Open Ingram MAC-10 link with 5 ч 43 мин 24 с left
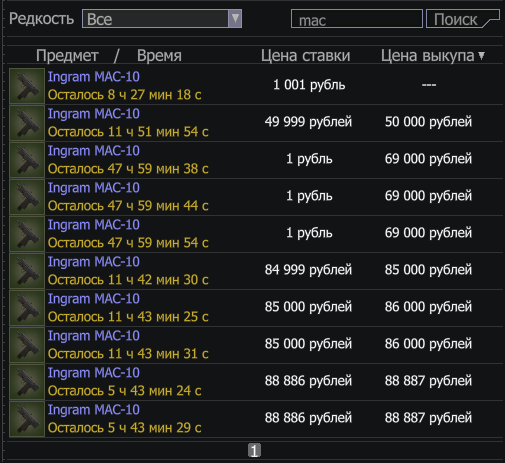Screen dimensions: 505x463 tap(94, 373)
